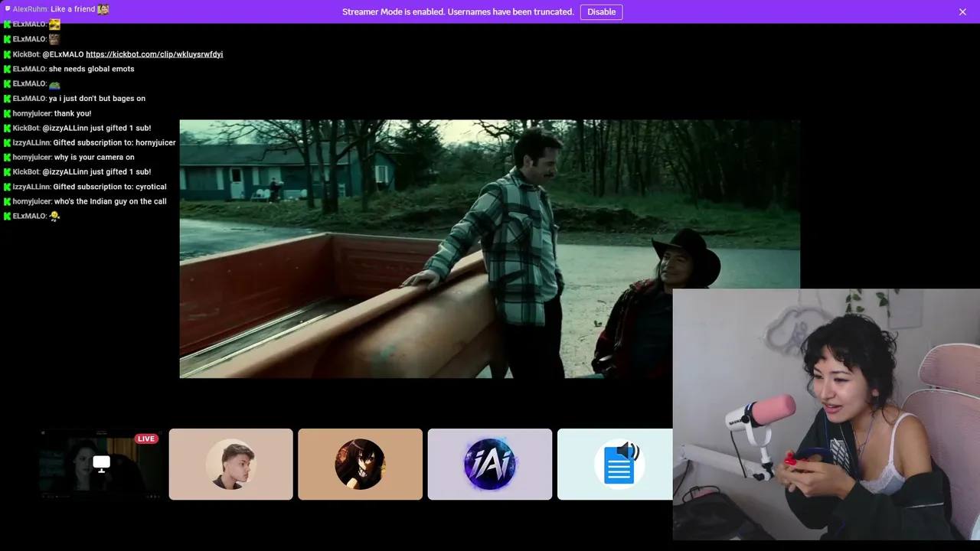Disable Streamer Mode using the banner button
The image size is (980, 551).
click(601, 11)
